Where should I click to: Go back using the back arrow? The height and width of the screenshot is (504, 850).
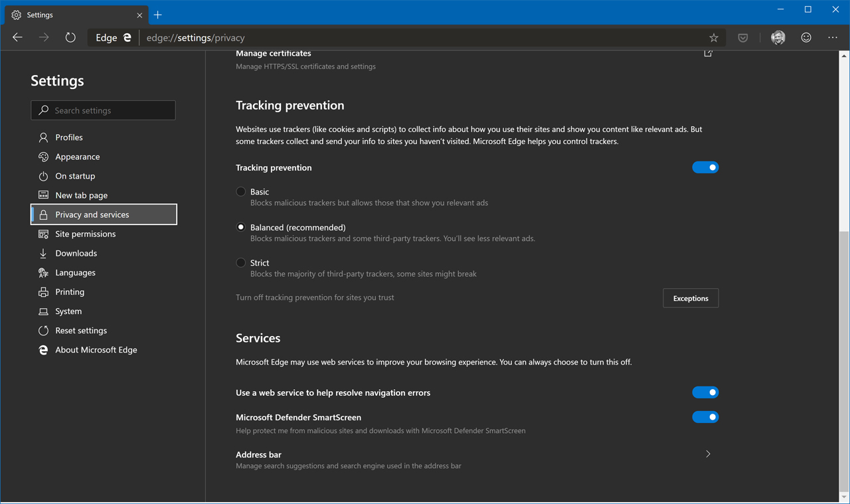point(18,38)
